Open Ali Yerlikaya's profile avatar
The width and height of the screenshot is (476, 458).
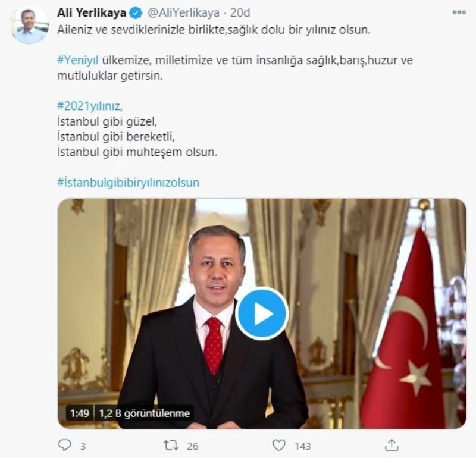pos(29,25)
